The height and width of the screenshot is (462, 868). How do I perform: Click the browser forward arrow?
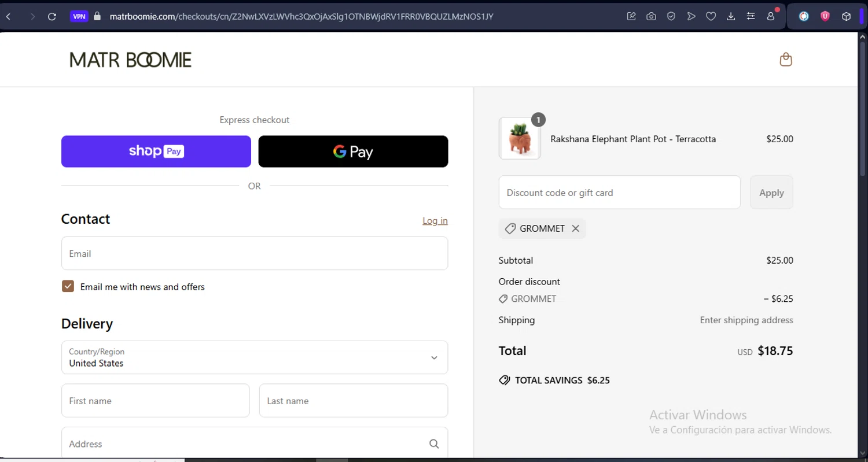tap(32, 17)
